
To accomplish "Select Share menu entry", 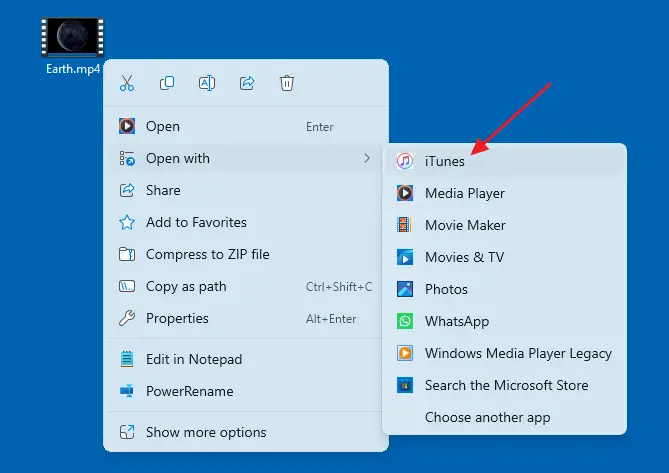I will pyautogui.click(x=246, y=190).
